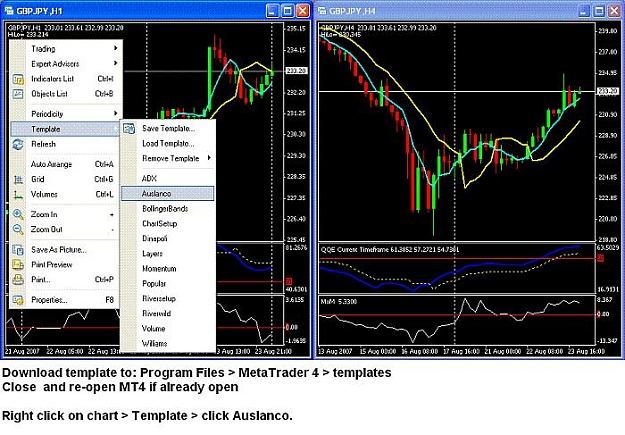Click the 0.00 level marker in MoM panel
The image size is (625, 435).
coord(603,314)
